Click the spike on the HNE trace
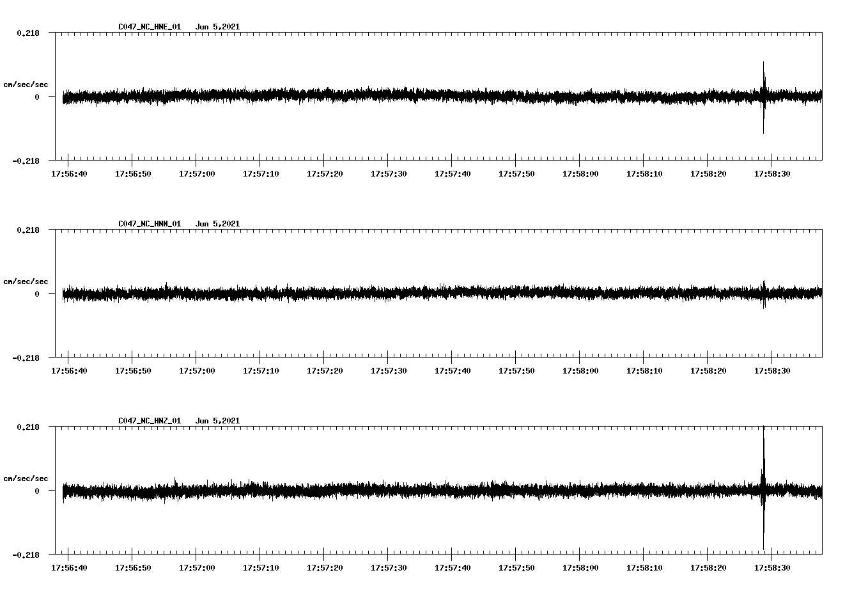Screen dimensions: 868x591 [x=764, y=97]
